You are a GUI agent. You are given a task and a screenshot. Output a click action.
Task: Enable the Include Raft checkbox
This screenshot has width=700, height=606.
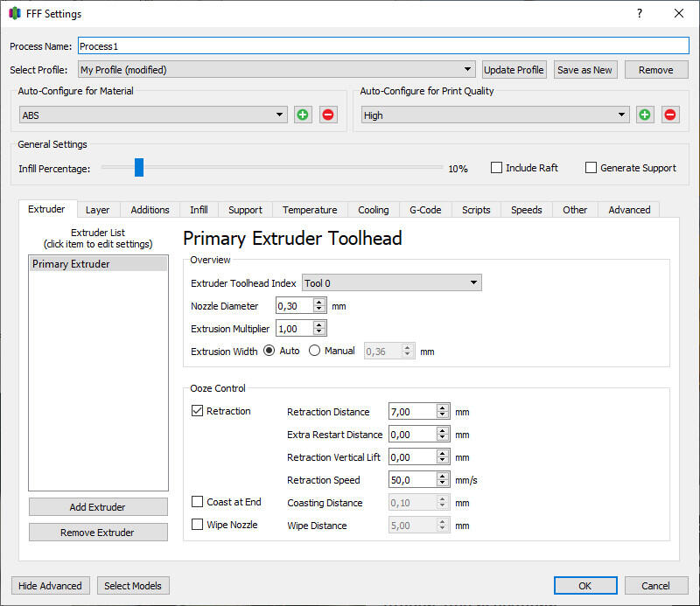[496, 168]
